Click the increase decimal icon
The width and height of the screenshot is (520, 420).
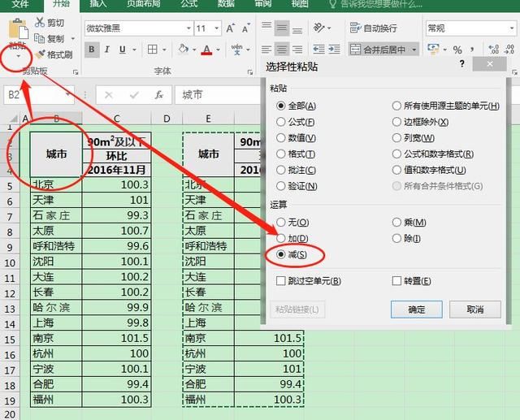pyautogui.click(x=494, y=50)
